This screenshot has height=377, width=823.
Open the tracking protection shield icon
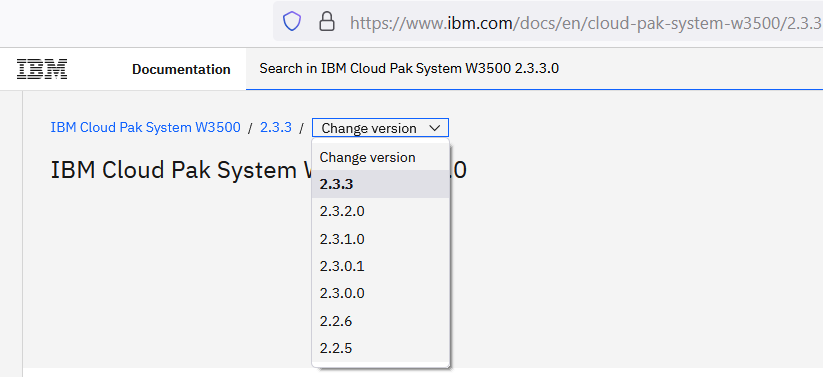pyautogui.click(x=292, y=22)
